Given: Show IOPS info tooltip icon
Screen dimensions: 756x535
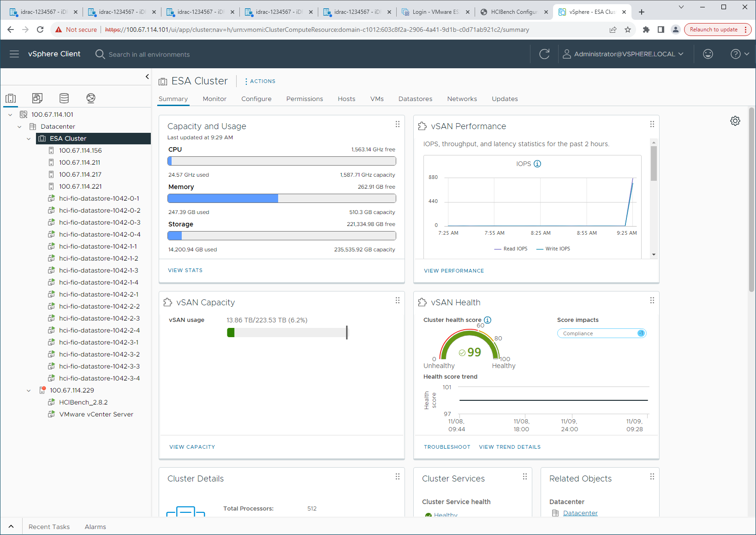Looking at the screenshot, I should click(537, 164).
